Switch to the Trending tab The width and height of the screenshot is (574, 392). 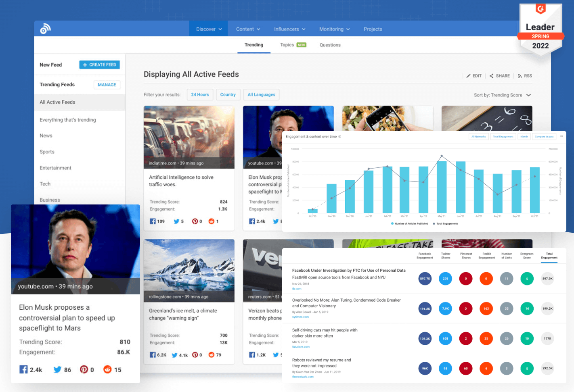pyautogui.click(x=254, y=45)
